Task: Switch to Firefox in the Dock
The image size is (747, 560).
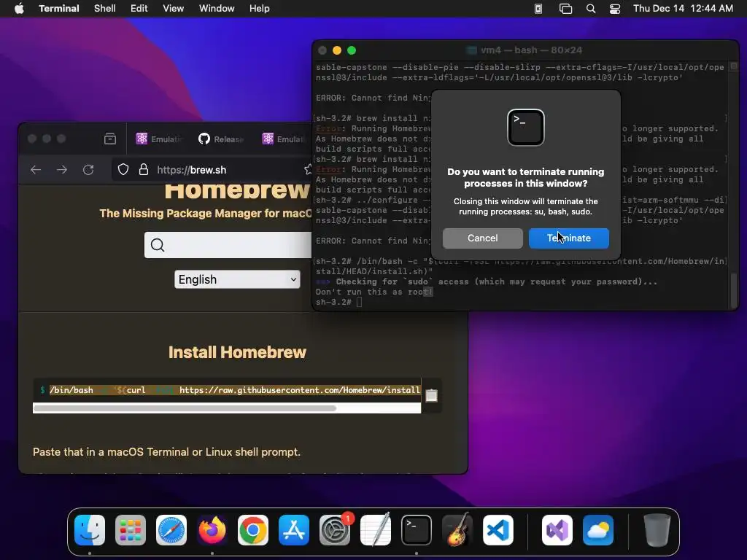Action: pyautogui.click(x=212, y=530)
